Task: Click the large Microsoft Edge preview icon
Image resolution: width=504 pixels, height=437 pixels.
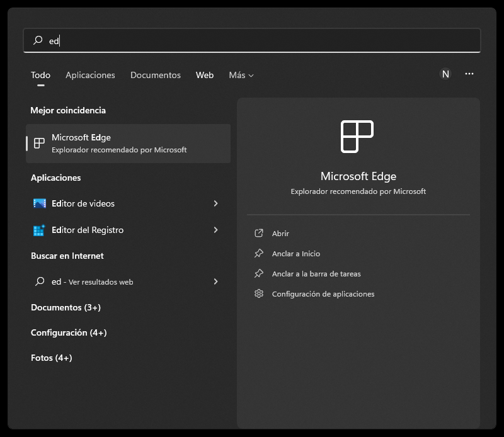Action: point(357,137)
